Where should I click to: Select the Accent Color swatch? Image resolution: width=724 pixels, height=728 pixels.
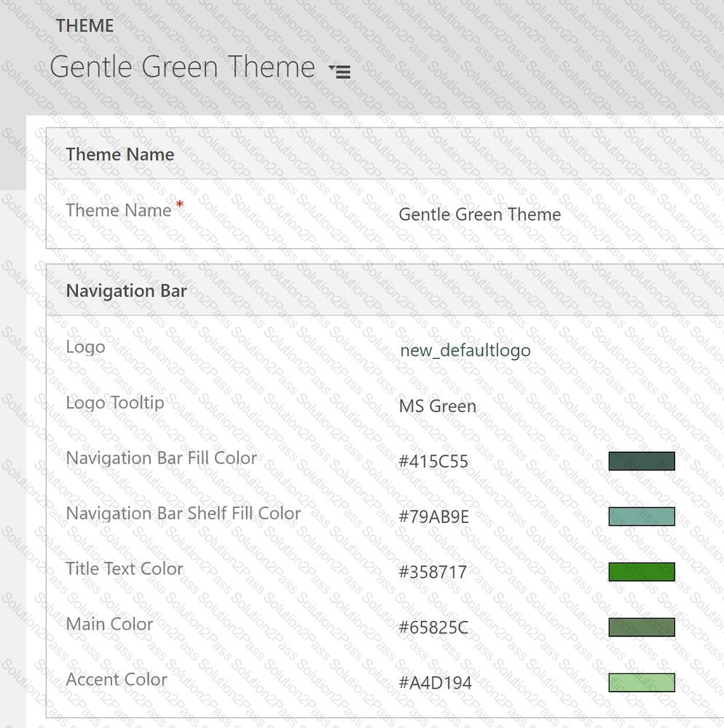pos(641,682)
